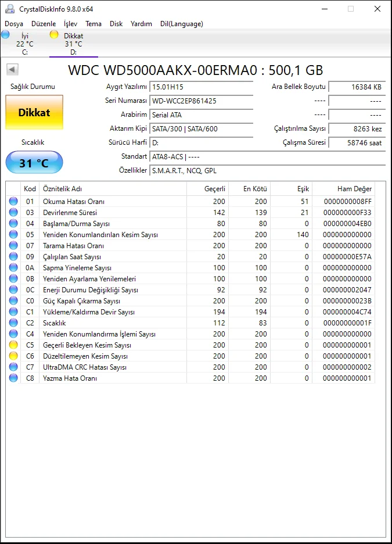
Task: Click the previous disk arrow button
Action: tap(12, 69)
